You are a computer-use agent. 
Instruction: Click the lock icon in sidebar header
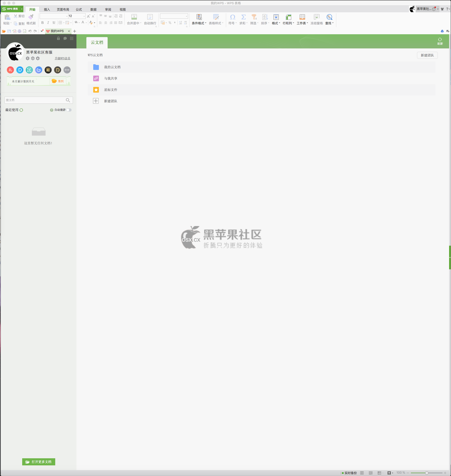[59, 38]
